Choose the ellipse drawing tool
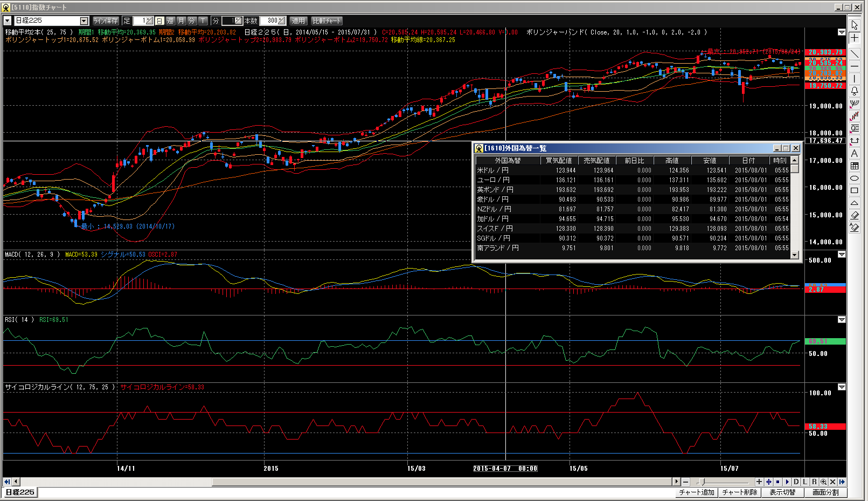Screen dimensions: 868x501 (855, 179)
